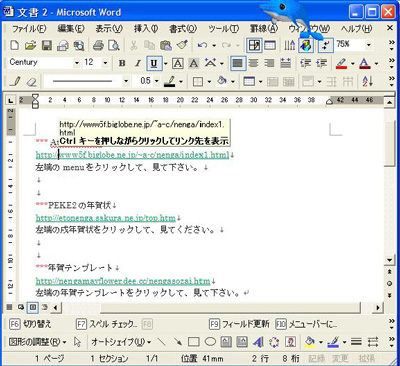Click the F7 スペル チェック button
The width and height of the screenshot is (400, 366).
(x=107, y=324)
